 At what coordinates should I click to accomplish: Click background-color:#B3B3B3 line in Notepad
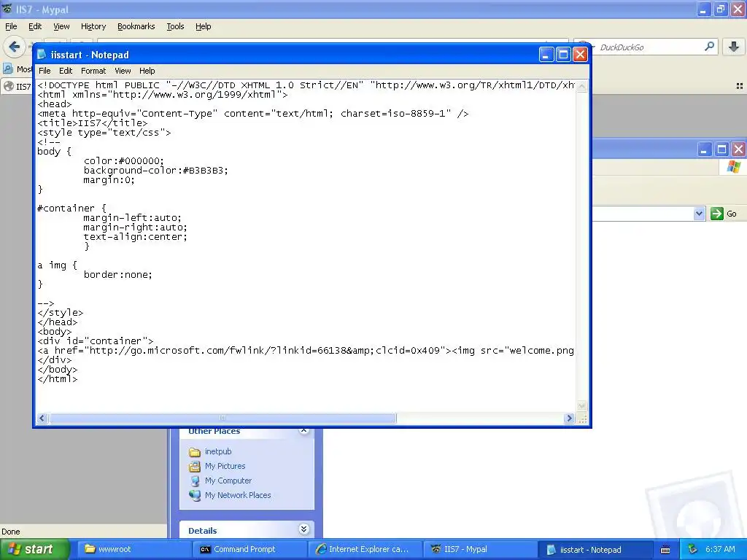[x=156, y=170]
